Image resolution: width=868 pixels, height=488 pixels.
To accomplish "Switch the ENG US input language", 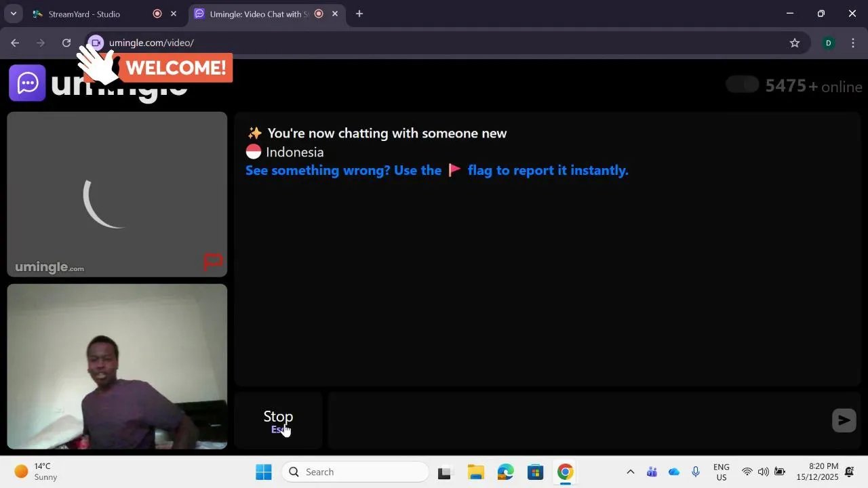I will point(722,472).
